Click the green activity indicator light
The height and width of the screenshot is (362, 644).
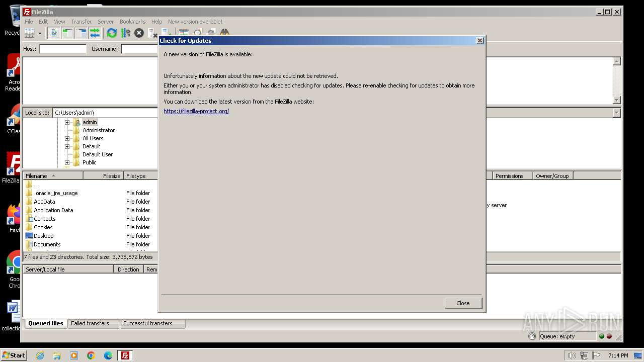(x=601, y=336)
